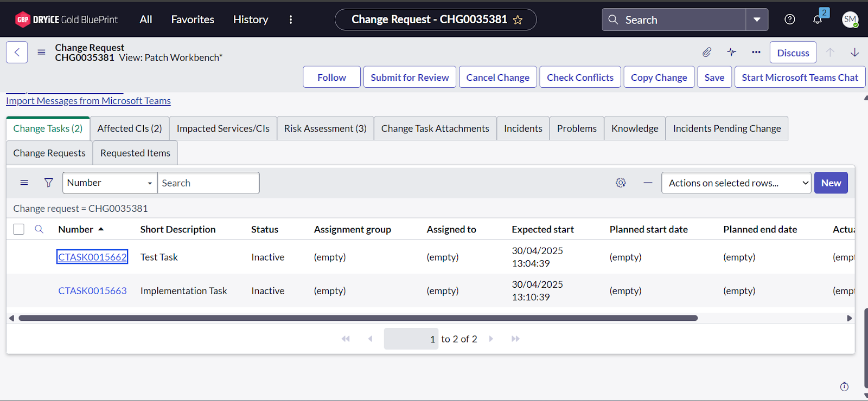Viewport: 868px width, 401px height.
Task: Click the Submit for Review button
Action: click(x=410, y=77)
